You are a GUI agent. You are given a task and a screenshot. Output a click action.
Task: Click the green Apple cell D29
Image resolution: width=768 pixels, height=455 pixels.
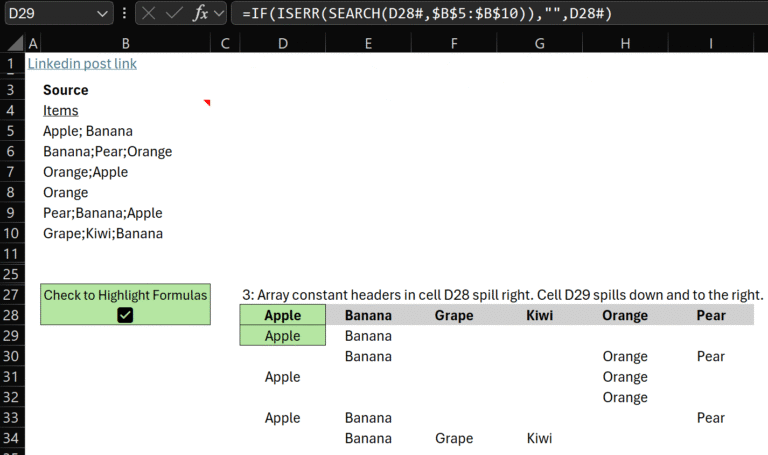click(283, 336)
